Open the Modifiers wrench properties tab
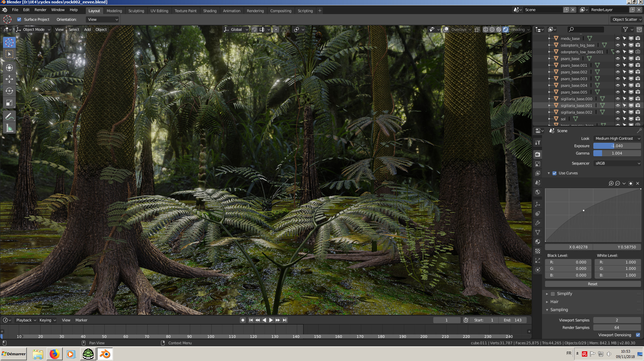This screenshot has height=361, width=644. pyautogui.click(x=538, y=223)
